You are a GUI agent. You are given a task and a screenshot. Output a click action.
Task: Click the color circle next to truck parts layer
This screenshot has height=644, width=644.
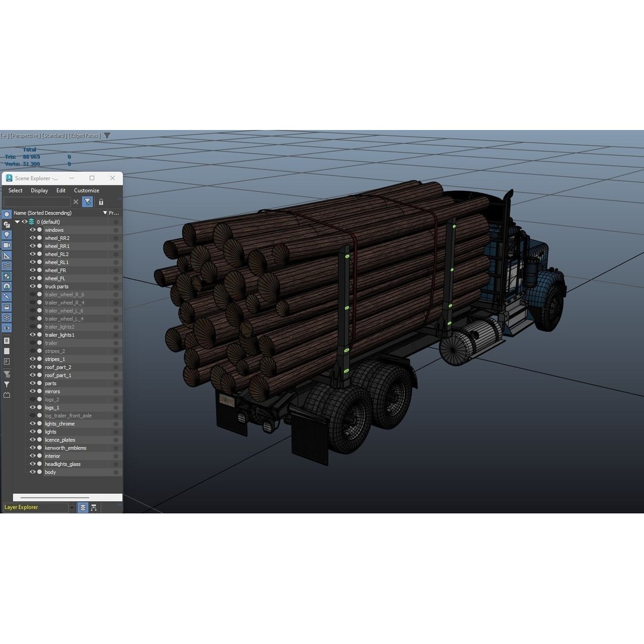click(x=39, y=286)
